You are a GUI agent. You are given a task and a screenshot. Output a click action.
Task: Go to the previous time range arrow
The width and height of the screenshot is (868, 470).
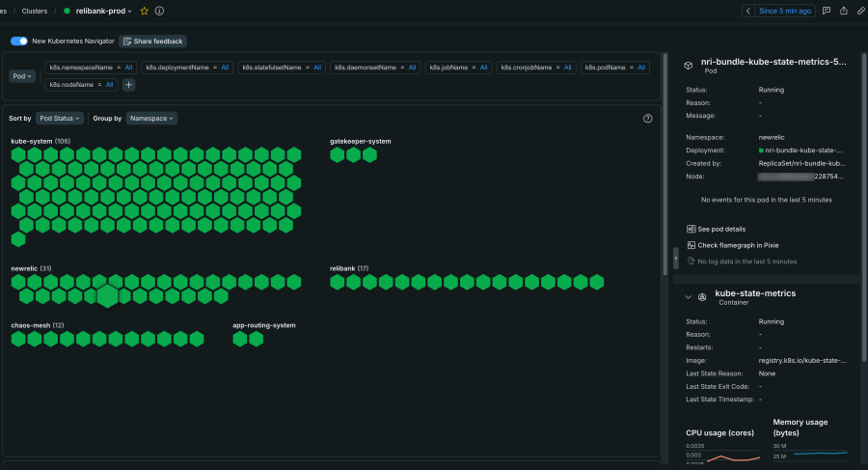click(x=747, y=11)
